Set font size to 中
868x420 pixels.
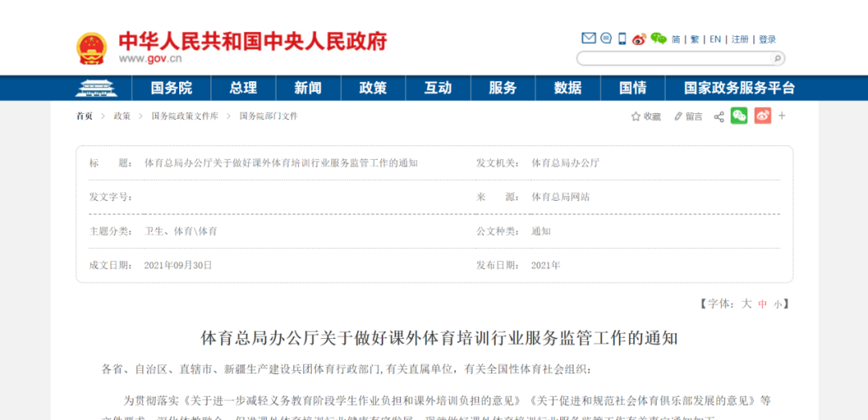point(763,304)
